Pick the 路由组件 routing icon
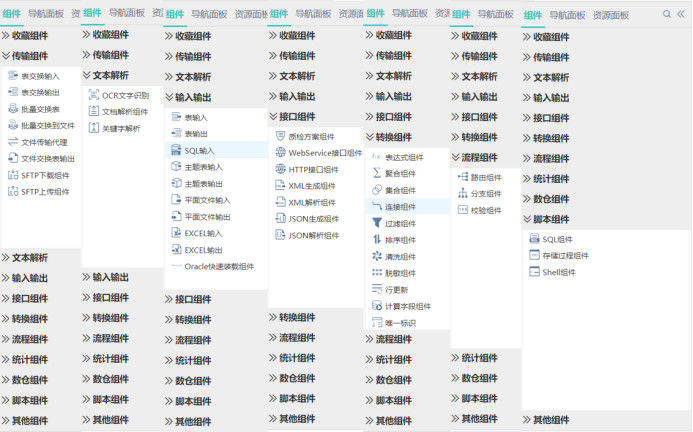This screenshot has width=693, height=432. point(463,177)
